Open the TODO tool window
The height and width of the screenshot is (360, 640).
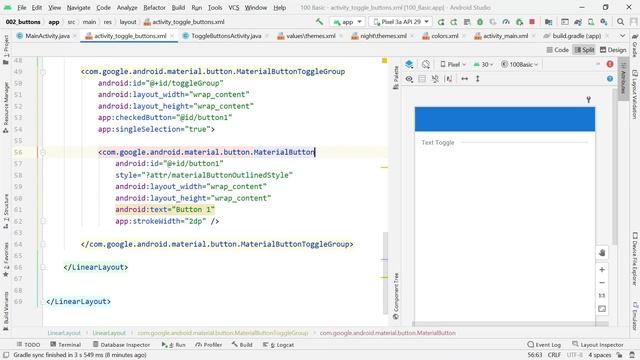(x=28, y=344)
